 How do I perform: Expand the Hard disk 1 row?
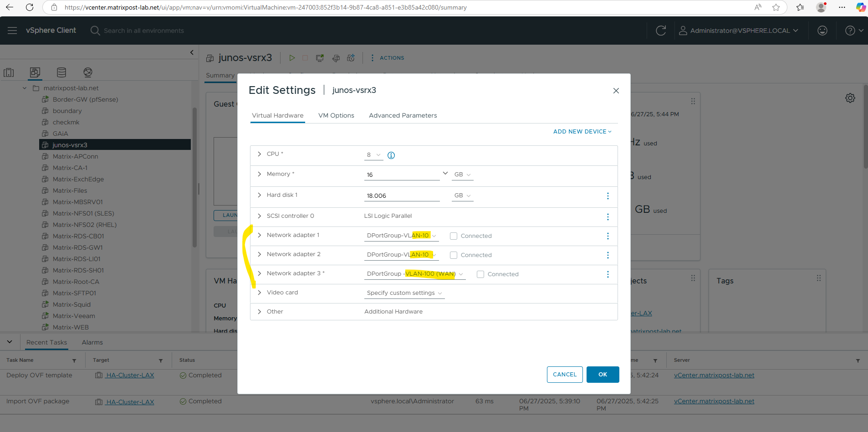point(260,195)
